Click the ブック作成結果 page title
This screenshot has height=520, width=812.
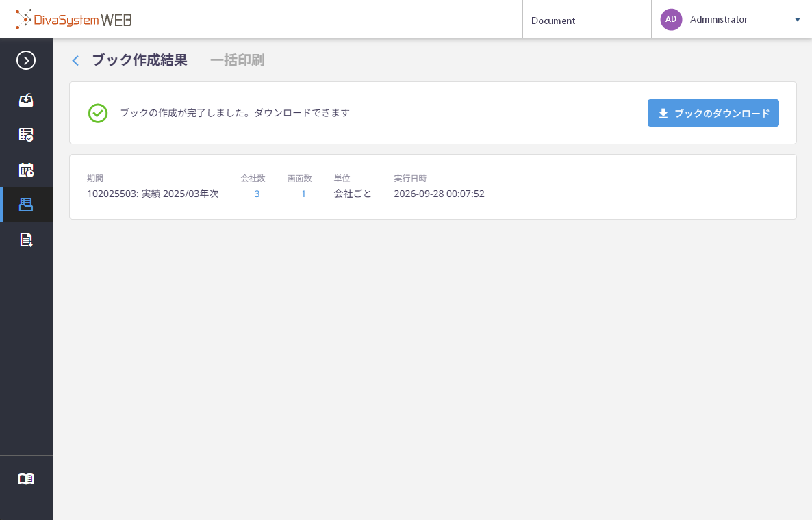tap(140, 60)
